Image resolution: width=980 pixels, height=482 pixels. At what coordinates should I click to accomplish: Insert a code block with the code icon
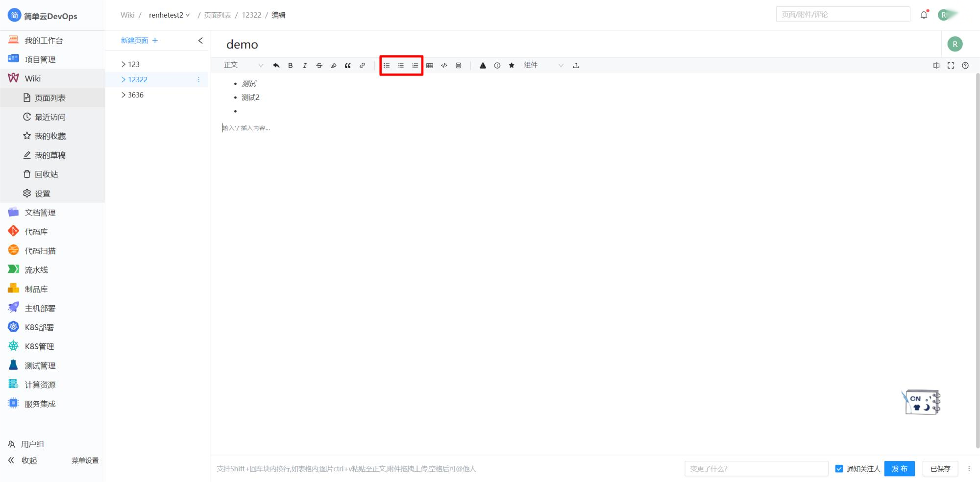tap(444, 66)
